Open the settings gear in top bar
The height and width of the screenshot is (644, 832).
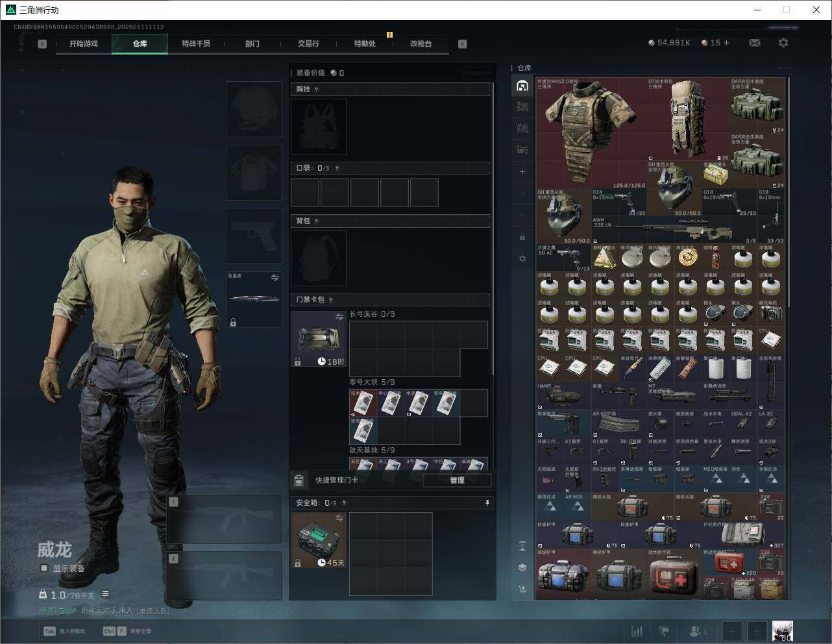click(783, 43)
